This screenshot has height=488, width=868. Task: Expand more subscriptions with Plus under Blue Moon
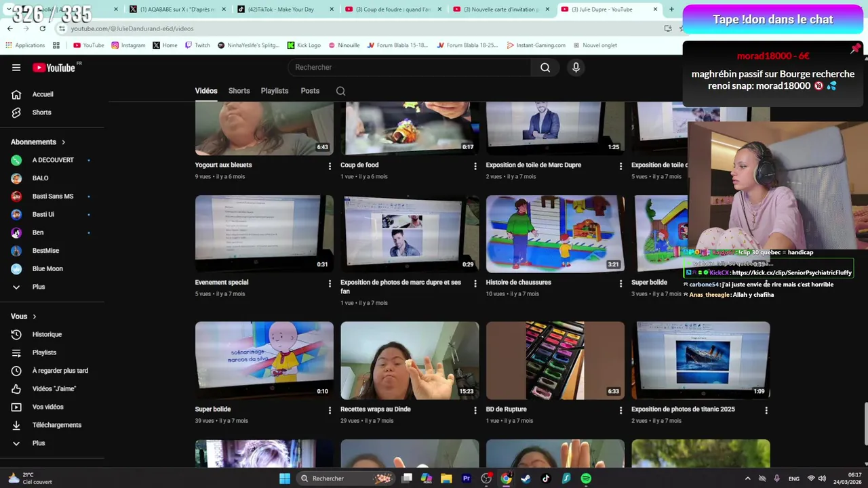click(39, 287)
